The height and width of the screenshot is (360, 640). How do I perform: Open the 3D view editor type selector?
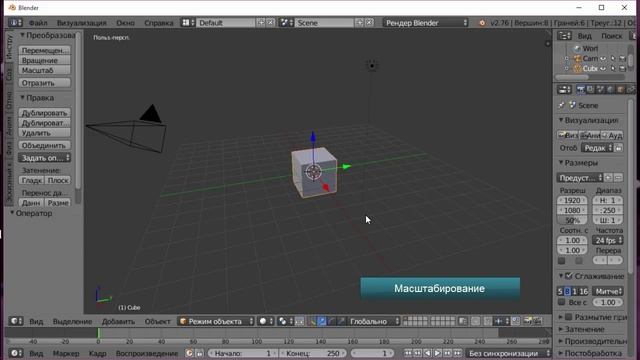coord(16,321)
